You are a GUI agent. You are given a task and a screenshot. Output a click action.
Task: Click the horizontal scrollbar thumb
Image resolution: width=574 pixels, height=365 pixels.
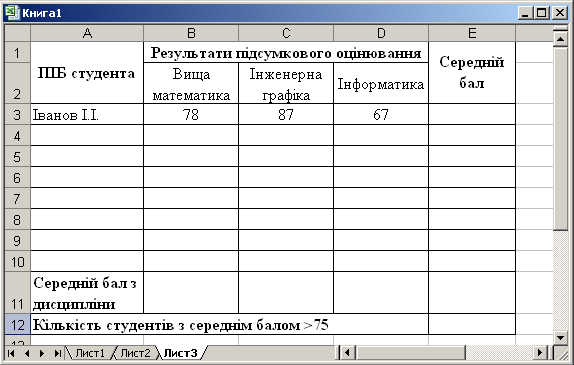[410, 353]
